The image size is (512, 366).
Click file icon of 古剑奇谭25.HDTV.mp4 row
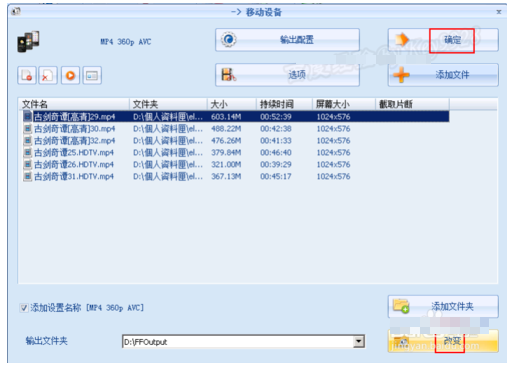[28, 153]
